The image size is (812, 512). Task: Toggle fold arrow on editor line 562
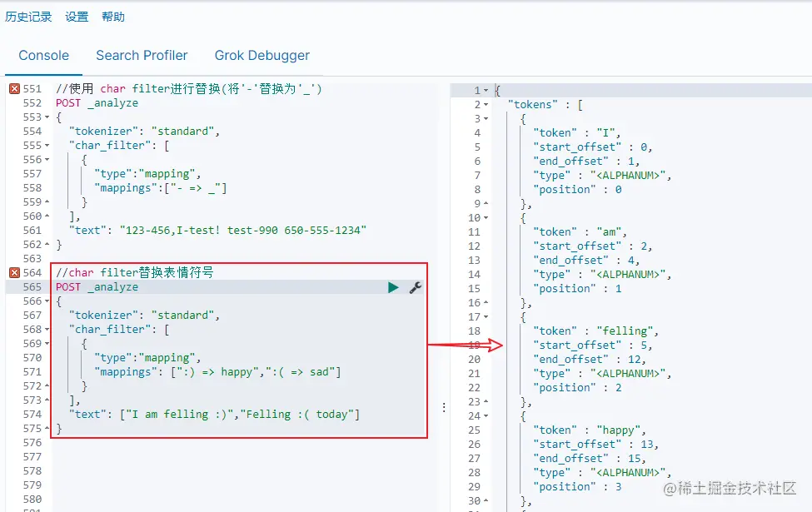point(47,245)
